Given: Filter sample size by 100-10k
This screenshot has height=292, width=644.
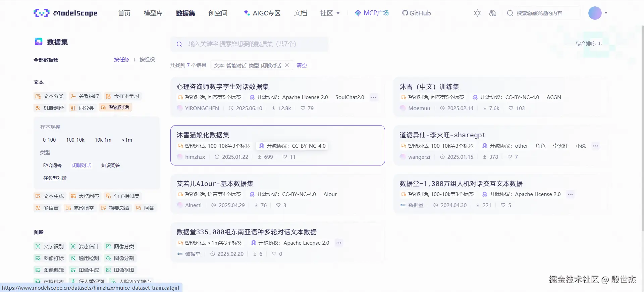Looking at the screenshot, I should [75, 140].
